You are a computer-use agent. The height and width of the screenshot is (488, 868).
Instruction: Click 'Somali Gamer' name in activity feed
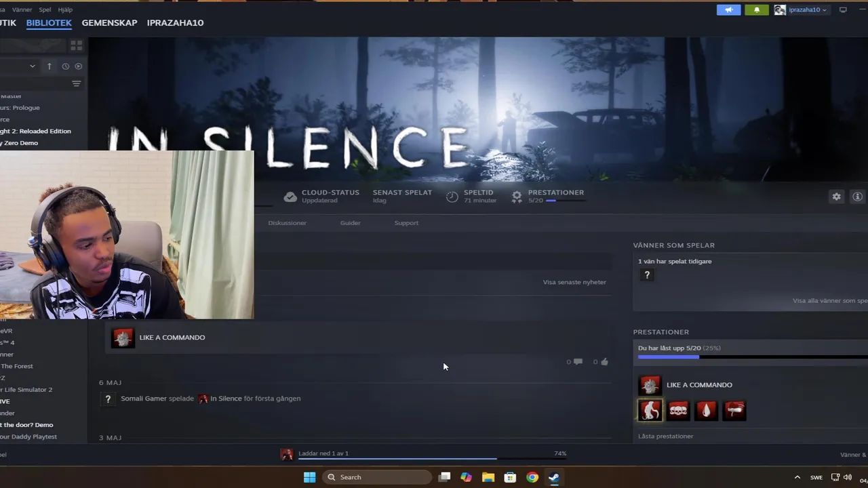[x=144, y=399]
